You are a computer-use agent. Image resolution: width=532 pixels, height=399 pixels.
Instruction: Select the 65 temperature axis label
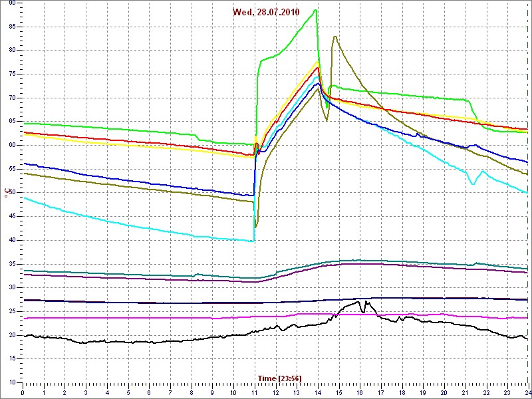(12, 122)
